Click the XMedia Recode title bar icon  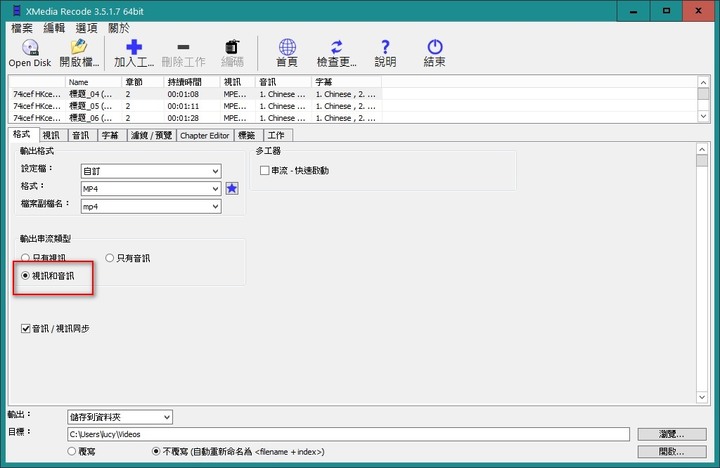(17, 11)
